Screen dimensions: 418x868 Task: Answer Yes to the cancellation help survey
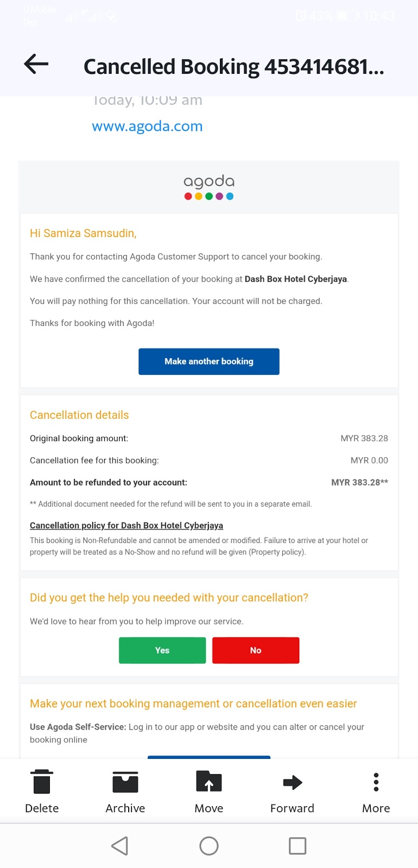pos(162,650)
